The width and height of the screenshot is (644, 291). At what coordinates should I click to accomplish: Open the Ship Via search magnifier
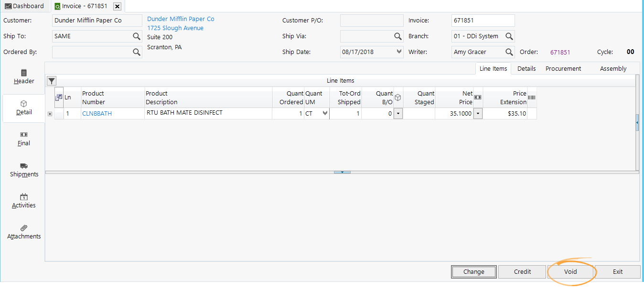(397, 36)
